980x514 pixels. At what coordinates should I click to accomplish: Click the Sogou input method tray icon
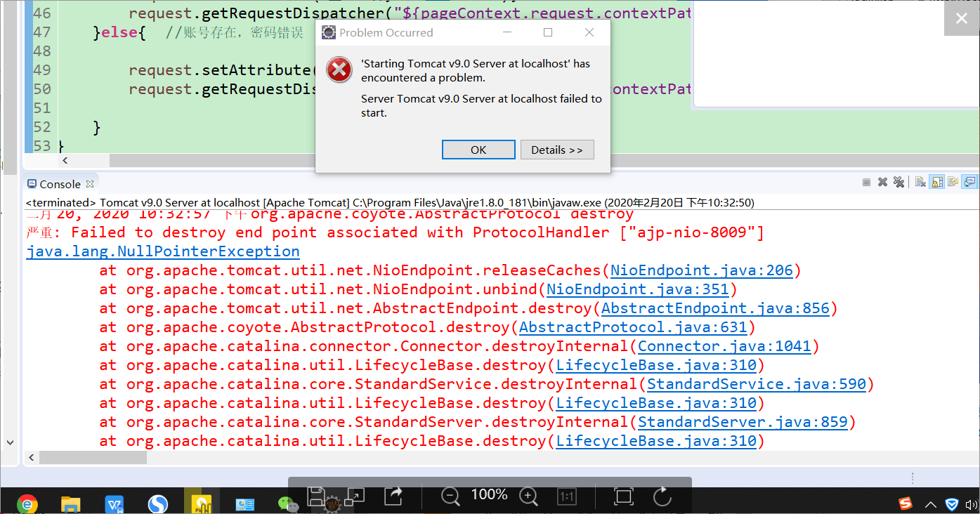[x=906, y=503]
